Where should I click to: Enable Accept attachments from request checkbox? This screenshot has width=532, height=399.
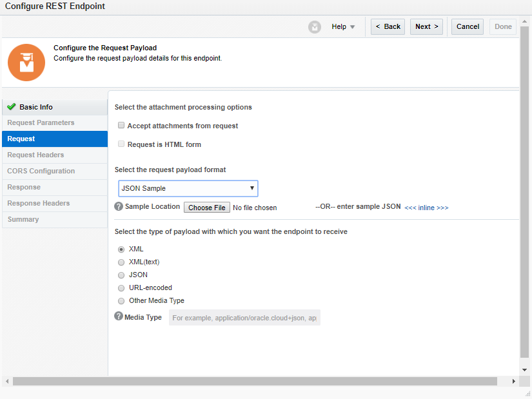click(x=121, y=125)
